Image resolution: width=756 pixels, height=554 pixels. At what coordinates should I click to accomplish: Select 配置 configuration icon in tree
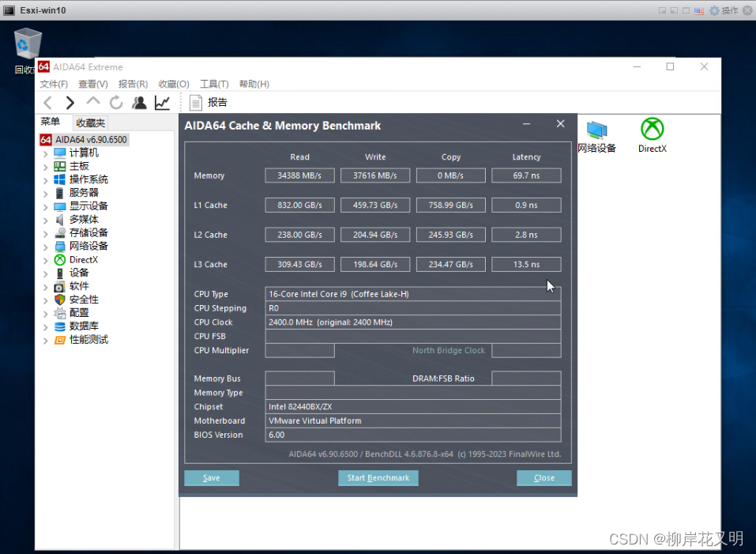click(x=60, y=314)
